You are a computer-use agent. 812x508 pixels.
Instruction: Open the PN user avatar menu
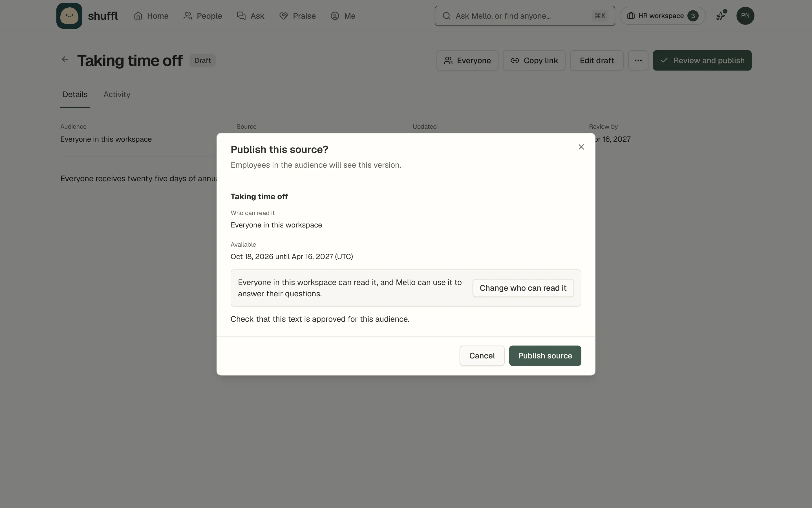[745, 16]
